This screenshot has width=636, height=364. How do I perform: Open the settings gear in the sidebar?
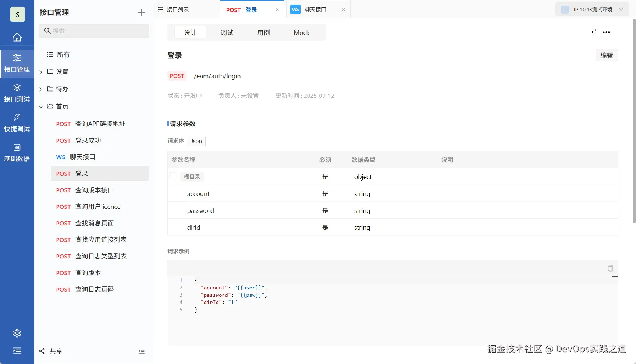click(x=17, y=333)
